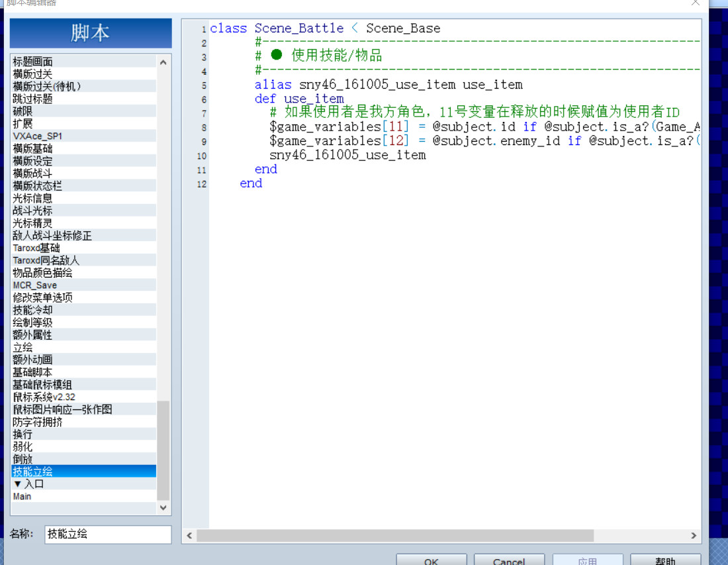Viewport: 728px width, 565px height.
Task: Click the script list vertical scrollbar thumb
Action: pyautogui.click(x=163, y=450)
